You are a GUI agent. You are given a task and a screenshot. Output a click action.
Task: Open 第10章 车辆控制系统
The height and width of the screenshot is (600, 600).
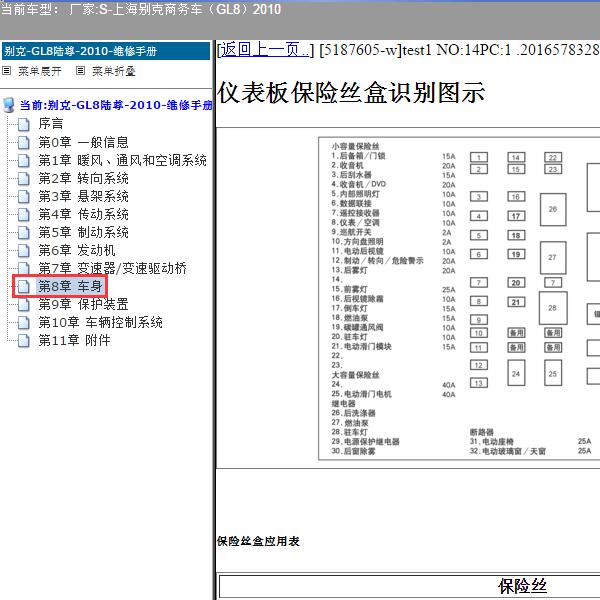point(100,322)
